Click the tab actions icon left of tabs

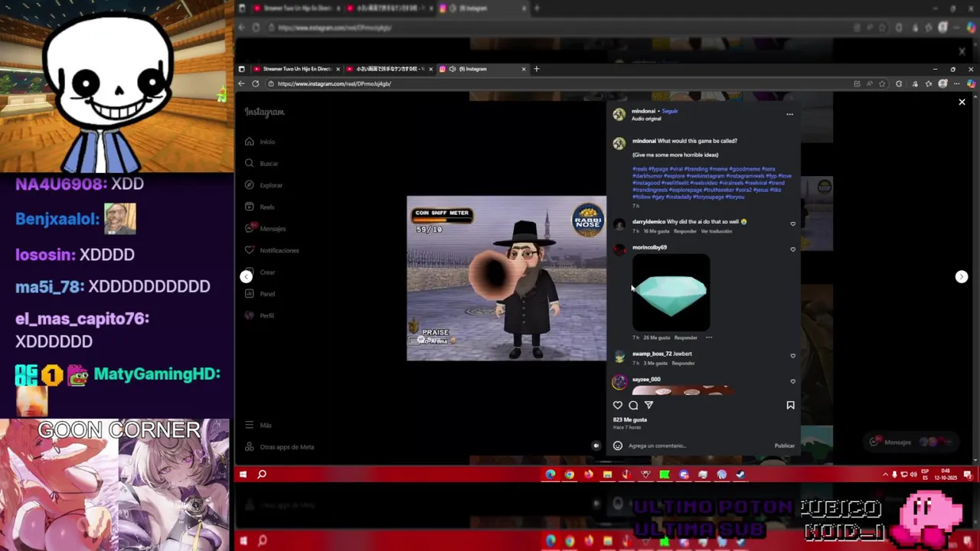[x=242, y=69]
